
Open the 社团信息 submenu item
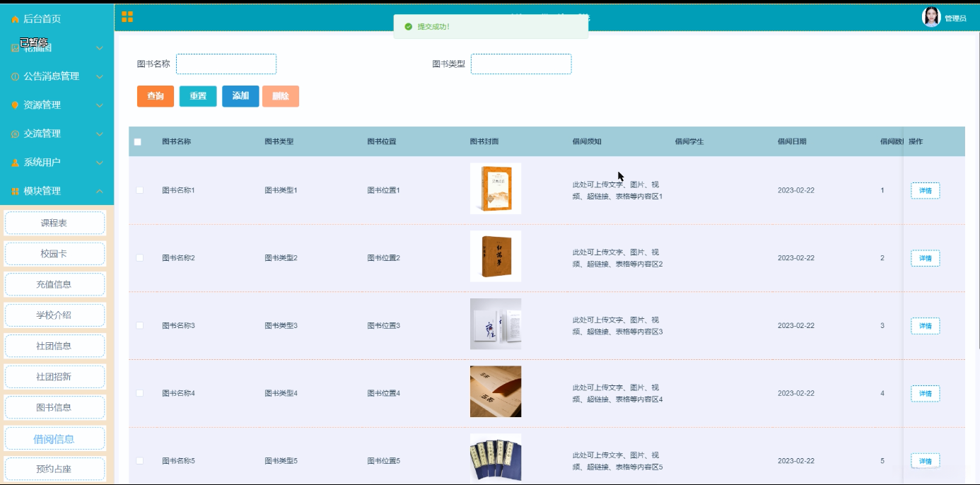[x=54, y=346]
